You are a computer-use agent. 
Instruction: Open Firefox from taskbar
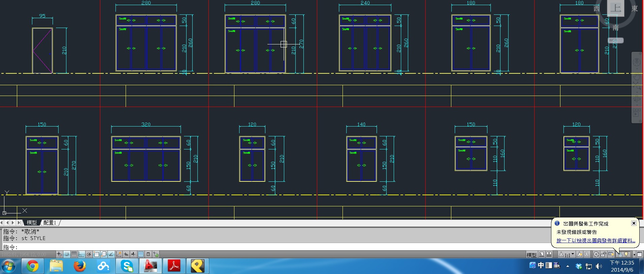(80, 266)
